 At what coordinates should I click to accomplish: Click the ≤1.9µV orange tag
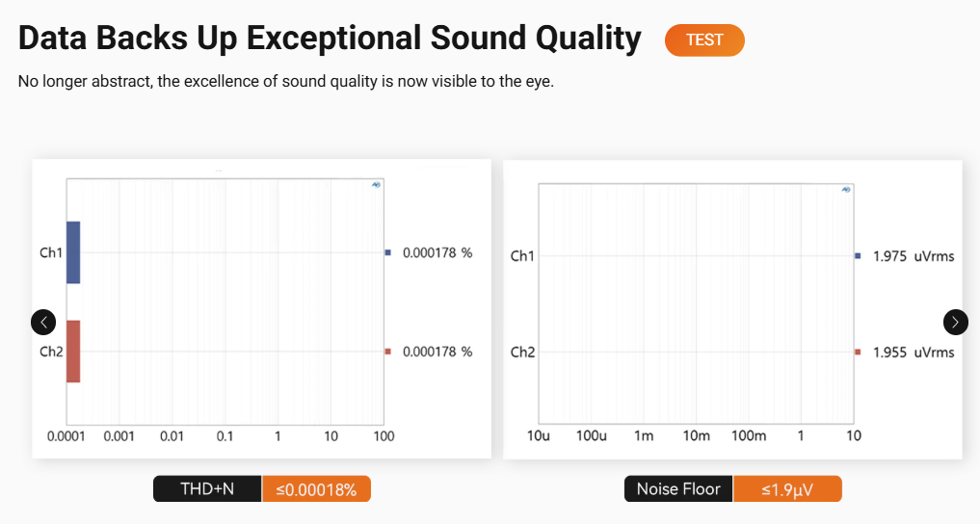point(787,489)
